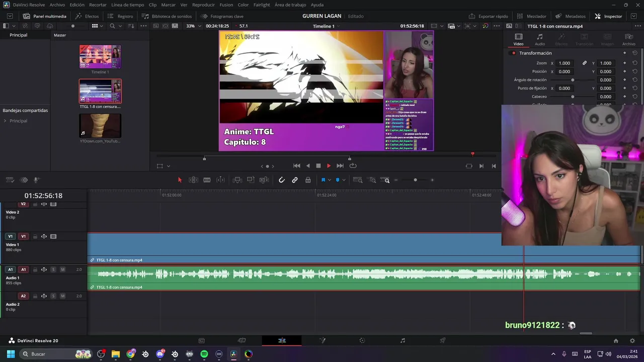Solo the Audio 1 track
644x362 pixels.
click(x=53, y=269)
